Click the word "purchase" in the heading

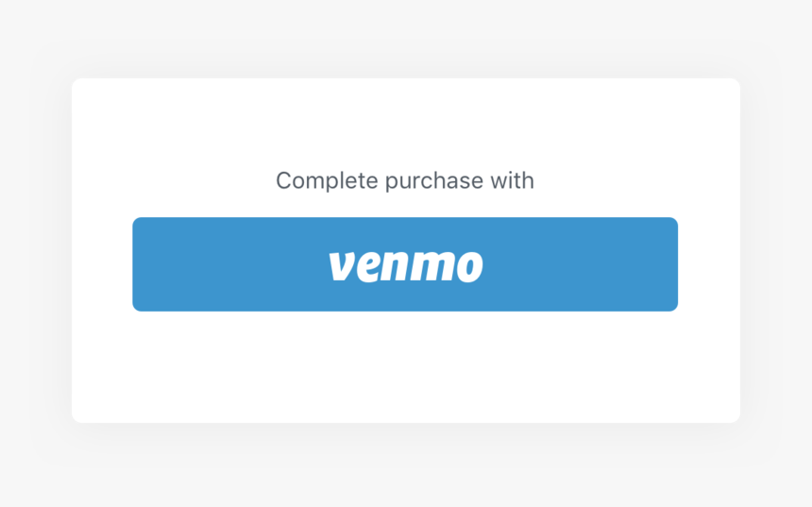coord(434,182)
